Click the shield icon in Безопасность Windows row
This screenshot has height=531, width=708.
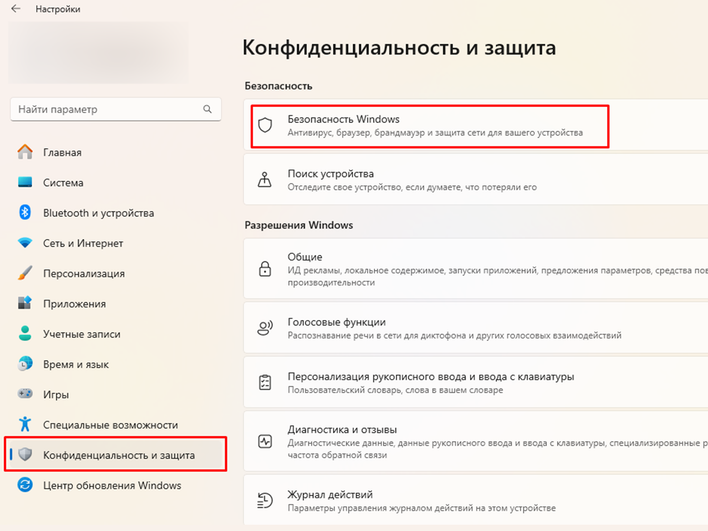point(265,125)
